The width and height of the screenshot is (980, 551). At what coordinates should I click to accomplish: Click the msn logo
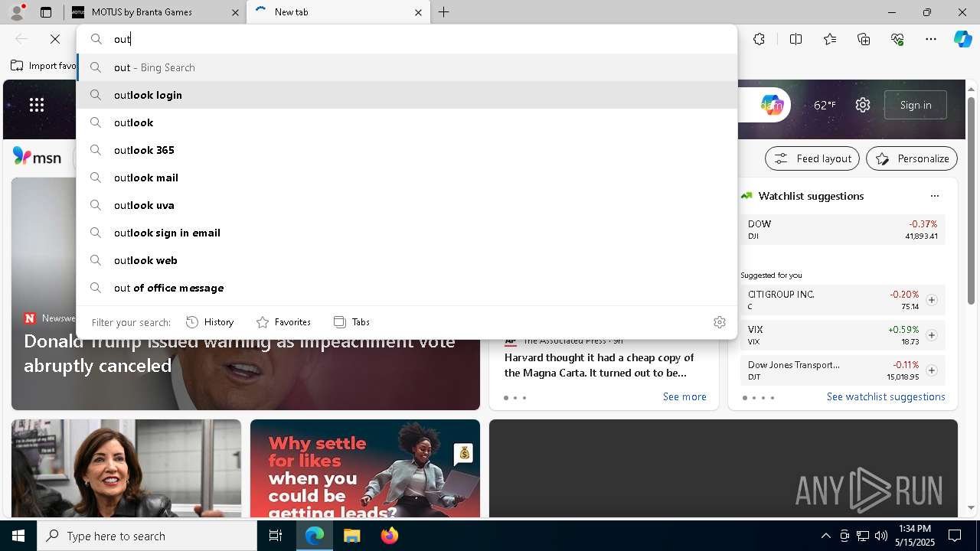38,157
